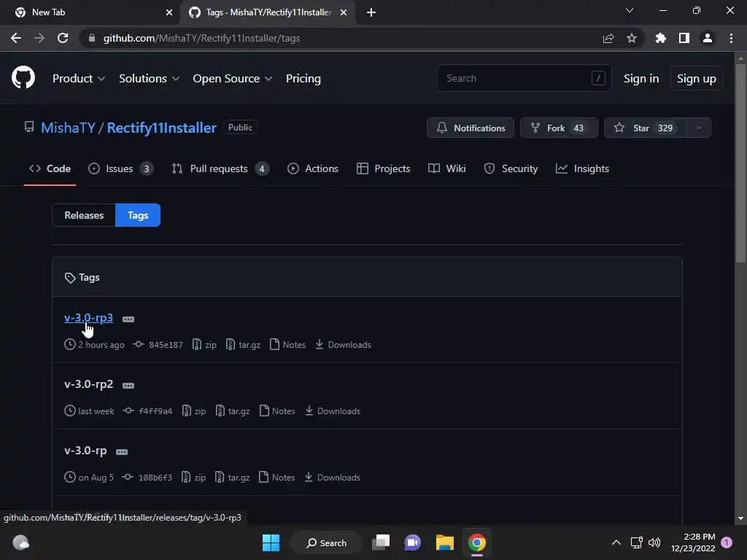Focus the GitHub search field
The width and height of the screenshot is (747, 560).
pyautogui.click(x=524, y=78)
